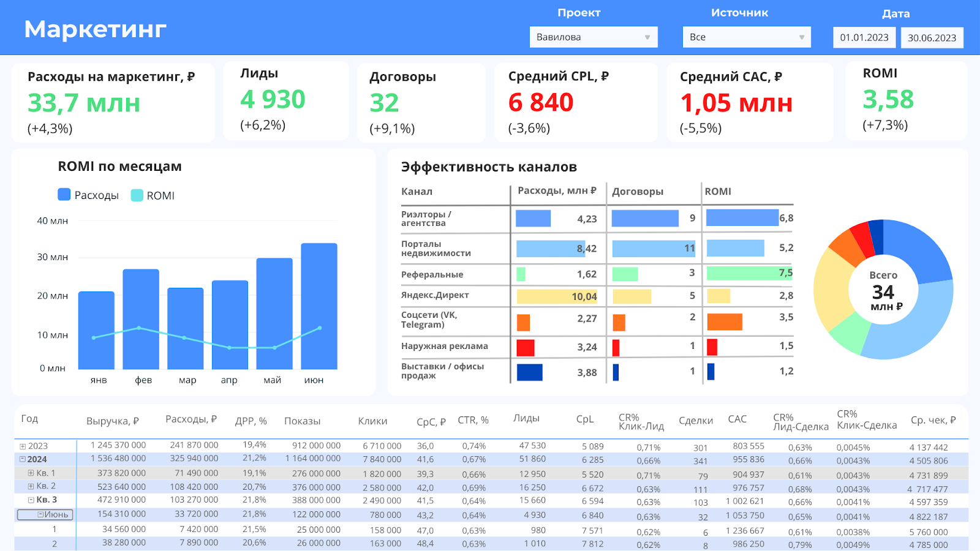Click the donut chart center total
This screenshot has height=551, width=980.
click(883, 290)
